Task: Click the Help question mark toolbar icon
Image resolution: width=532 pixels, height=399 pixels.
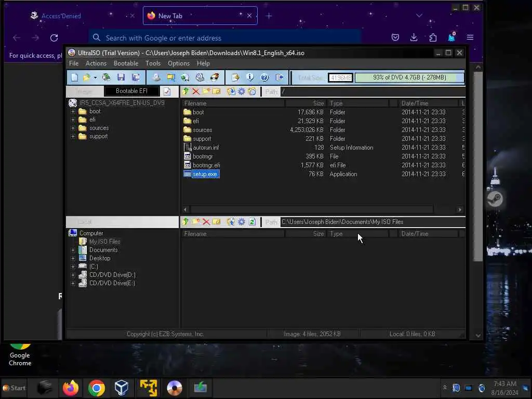Action: coord(264,77)
